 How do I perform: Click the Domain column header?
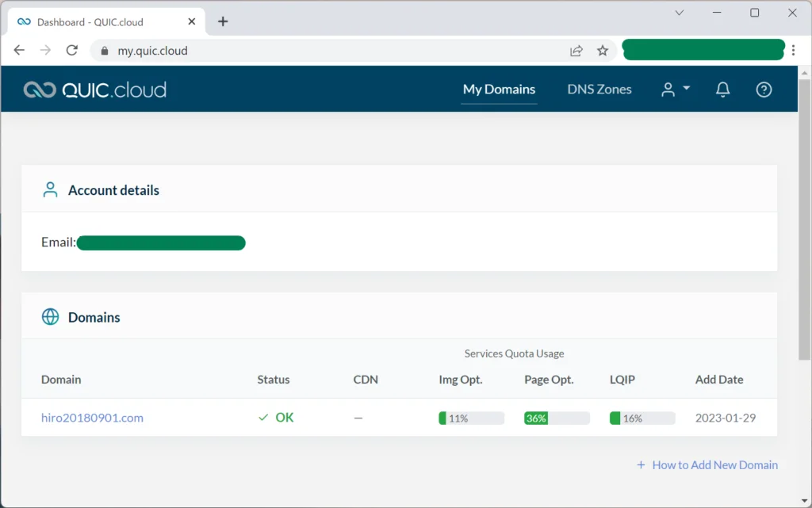61,379
